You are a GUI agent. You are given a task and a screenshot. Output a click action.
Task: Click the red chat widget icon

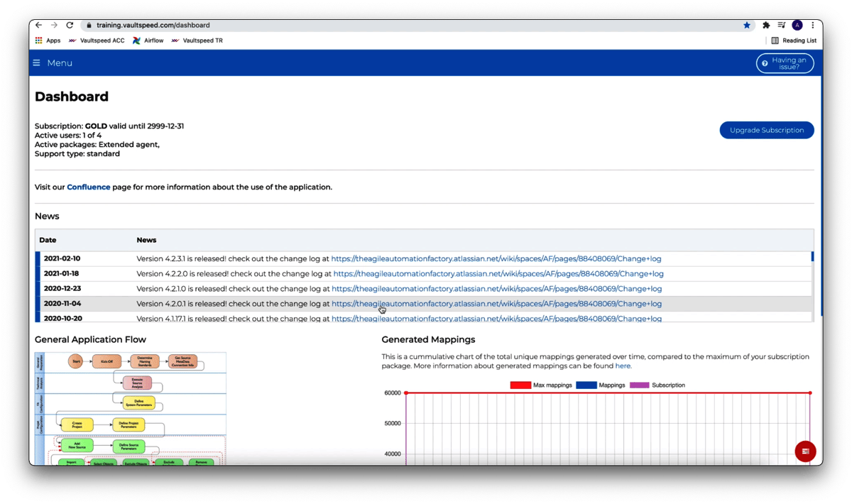[805, 451]
